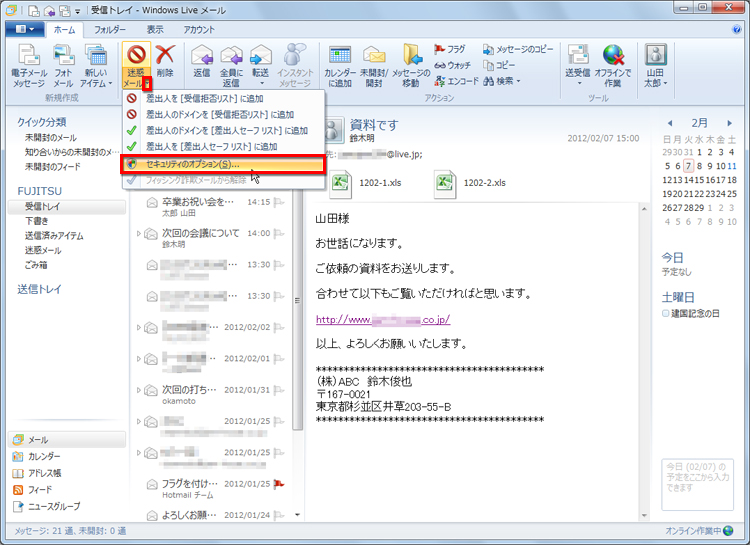The image size is (750, 545).
Task: Switch to the 表示 tab
Action: point(154,30)
